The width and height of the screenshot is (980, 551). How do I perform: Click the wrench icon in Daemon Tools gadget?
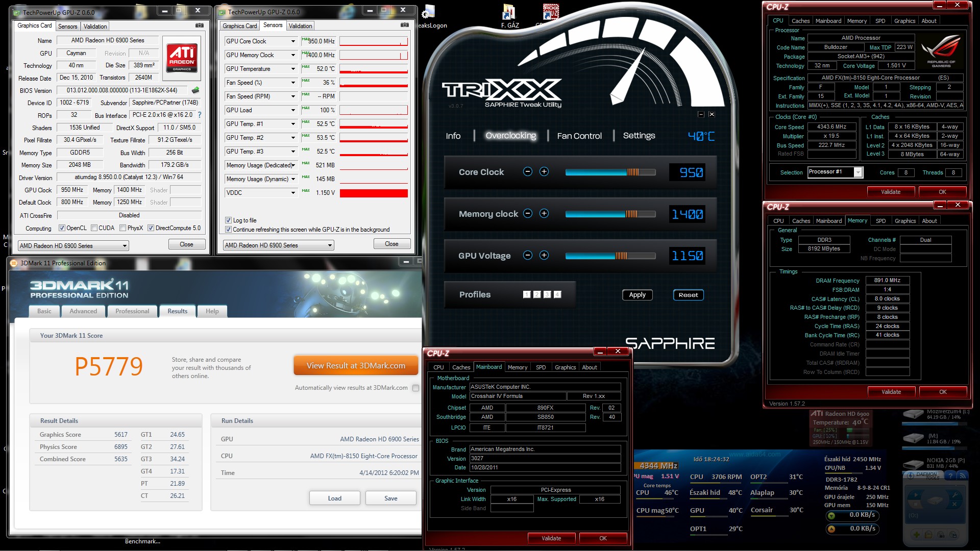click(x=953, y=495)
